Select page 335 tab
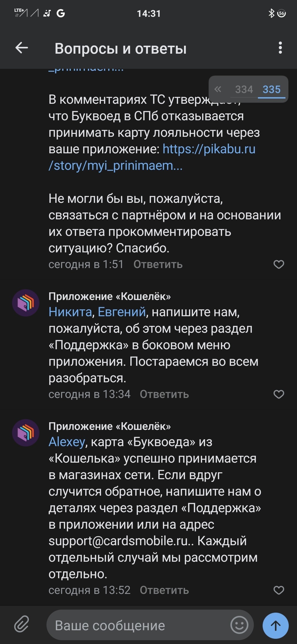 click(271, 89)
